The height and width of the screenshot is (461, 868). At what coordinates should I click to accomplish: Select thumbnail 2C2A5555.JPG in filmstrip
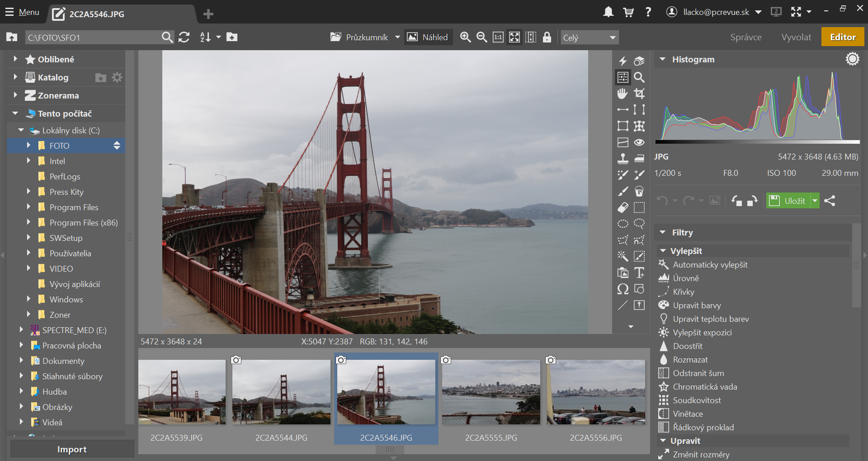pos(491,392)
